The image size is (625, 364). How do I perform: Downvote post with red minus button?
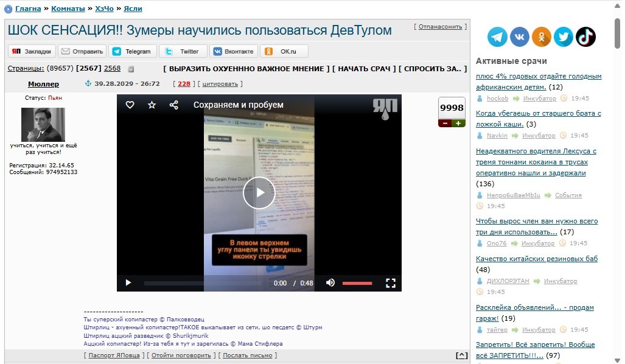(445, 123)
